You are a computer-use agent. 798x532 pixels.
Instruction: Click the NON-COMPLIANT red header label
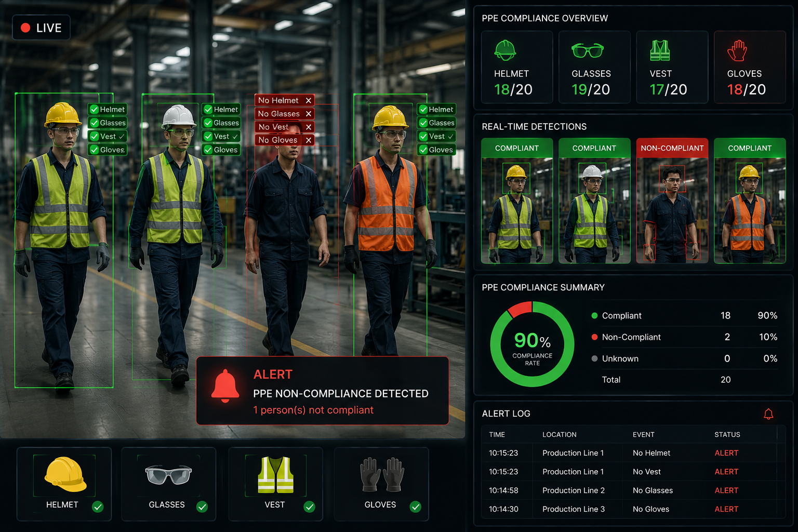point(672,148)
